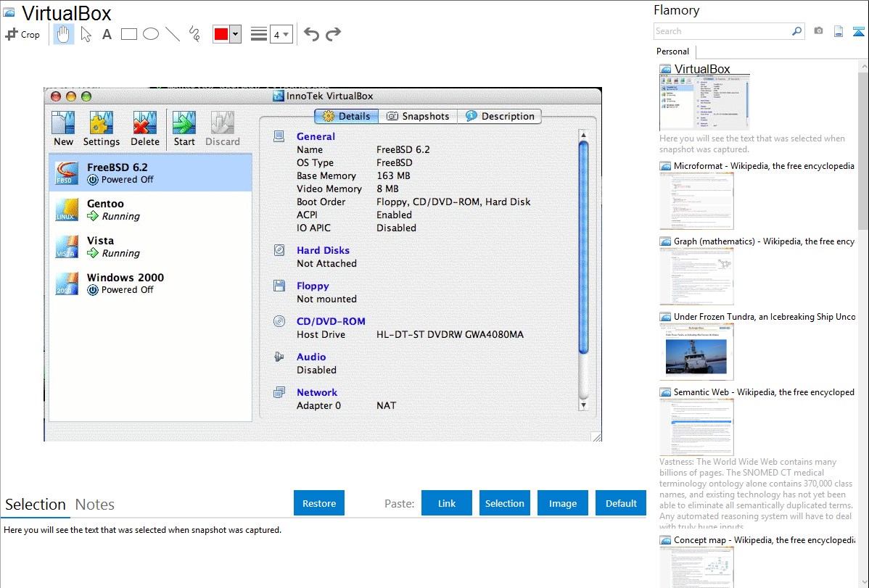This screenshot has width=869, height=588.
Task: Select the Windows 2000 virtual machine
Action: pyautogui.click(x=151, y=283)
